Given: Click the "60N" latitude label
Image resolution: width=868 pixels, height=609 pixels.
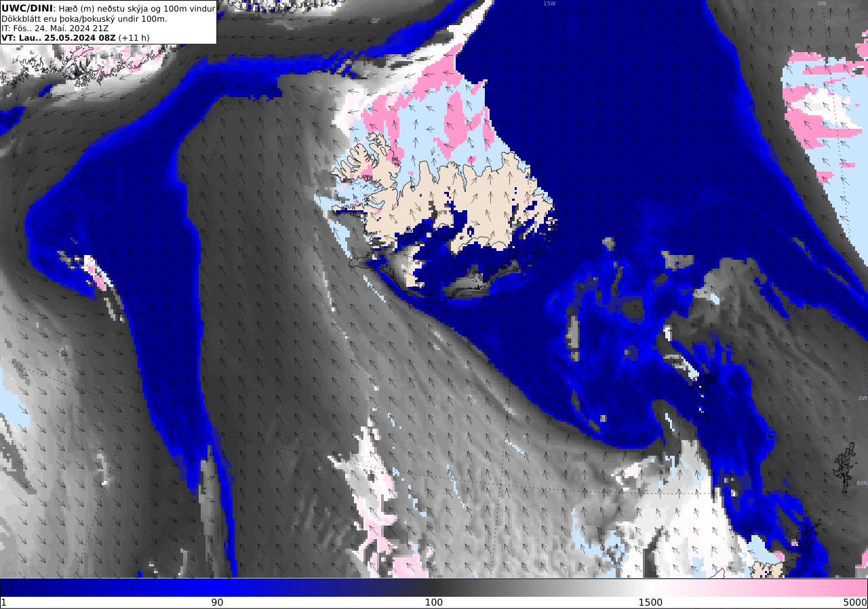Looking at the screenshot, I should click(861, 483).
